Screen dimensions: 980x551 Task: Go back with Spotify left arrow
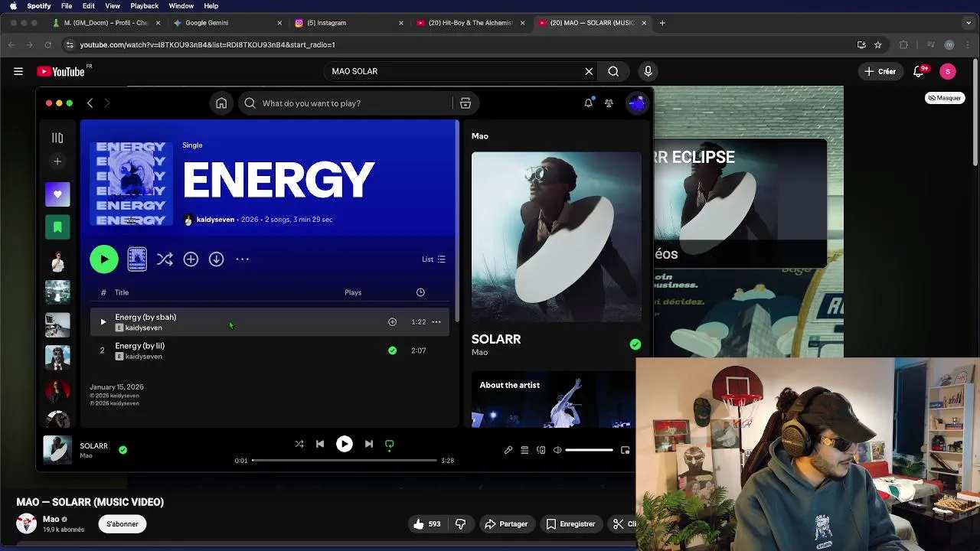[90, 103]
